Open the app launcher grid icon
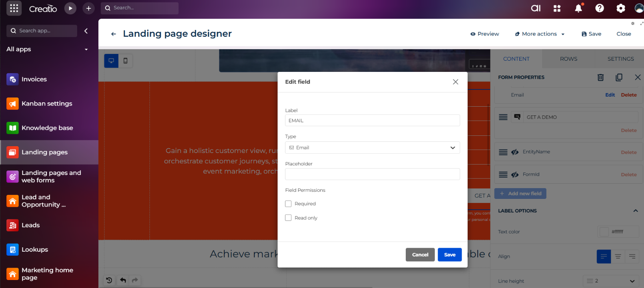Screen dimensions: 644x288 coord(14,8)
